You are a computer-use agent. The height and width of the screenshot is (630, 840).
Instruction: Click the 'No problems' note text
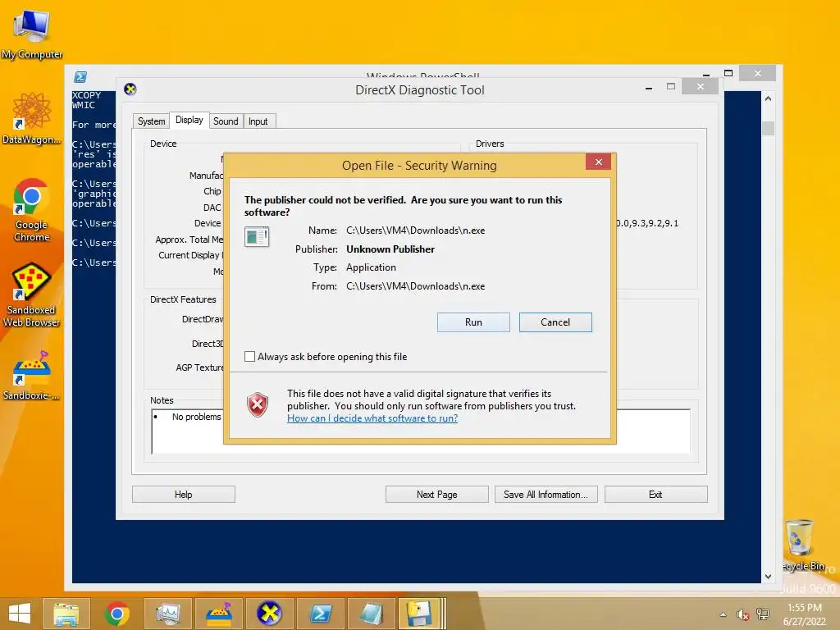197,417
